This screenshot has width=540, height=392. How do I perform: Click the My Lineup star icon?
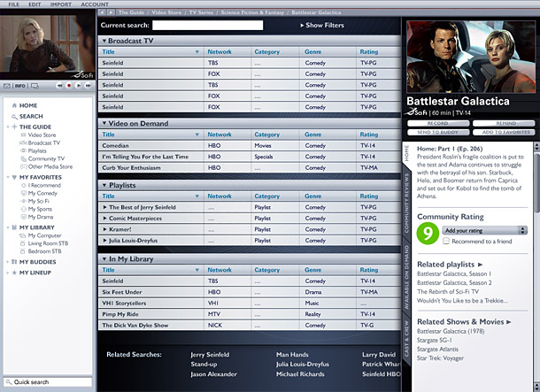(x=14, y=273)
